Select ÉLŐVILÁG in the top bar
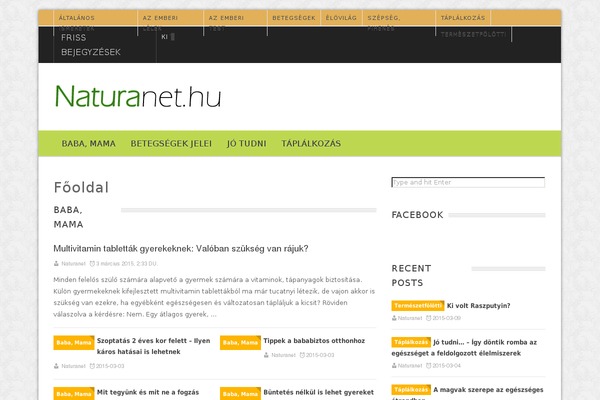Viewport: 600px width, 400px height. tap(341, 18)
